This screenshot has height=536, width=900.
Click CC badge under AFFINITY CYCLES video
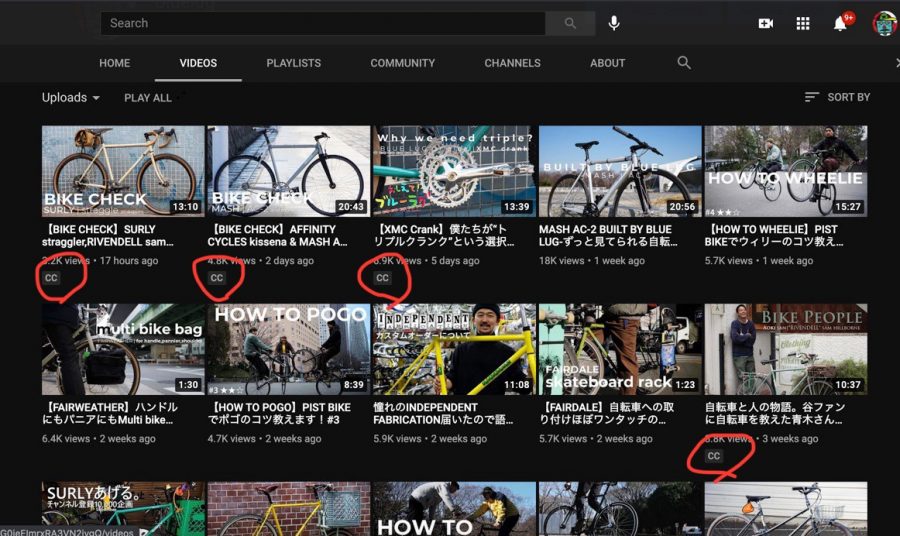click(x=217, y=278)
